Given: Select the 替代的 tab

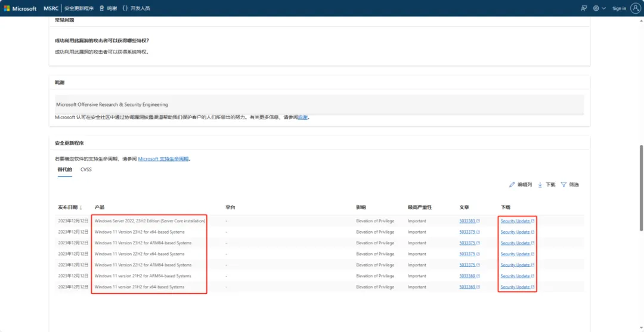Looking at the screenshot, I should pyautogui.click(x=65, y=169).
